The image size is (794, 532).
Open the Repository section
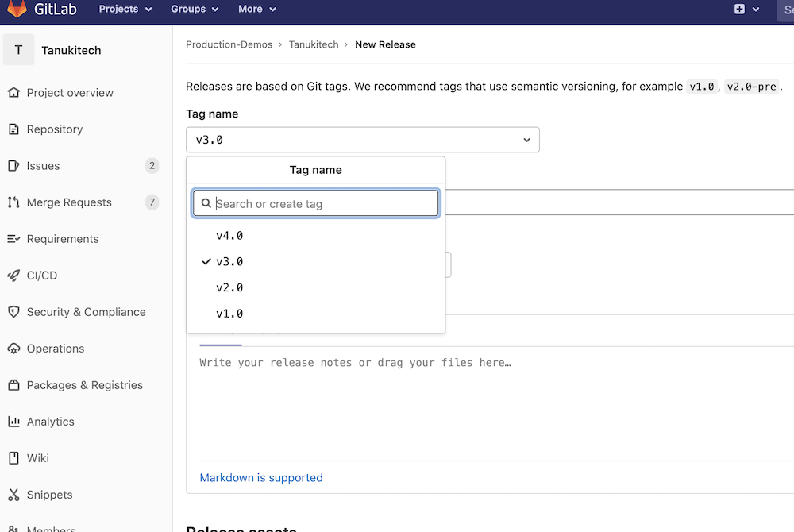pos(56,129)
